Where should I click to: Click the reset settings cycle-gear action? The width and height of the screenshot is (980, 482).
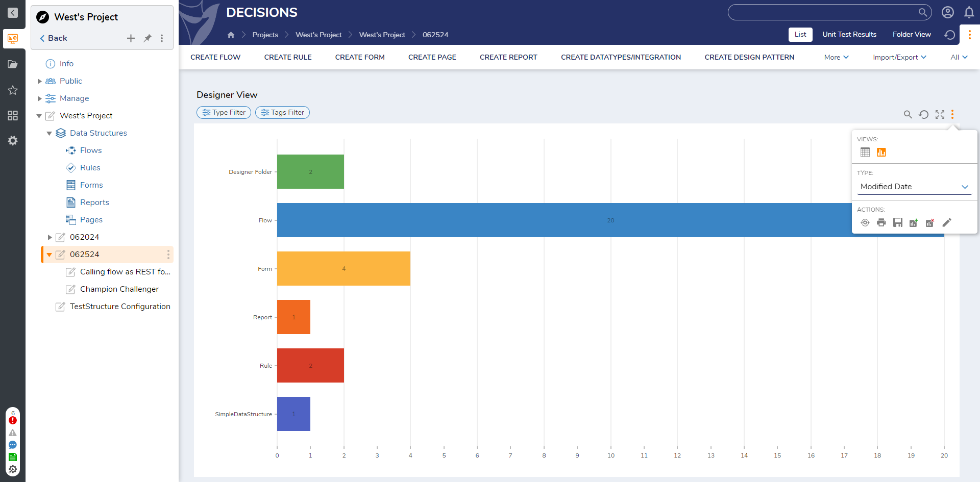point(865,222)
